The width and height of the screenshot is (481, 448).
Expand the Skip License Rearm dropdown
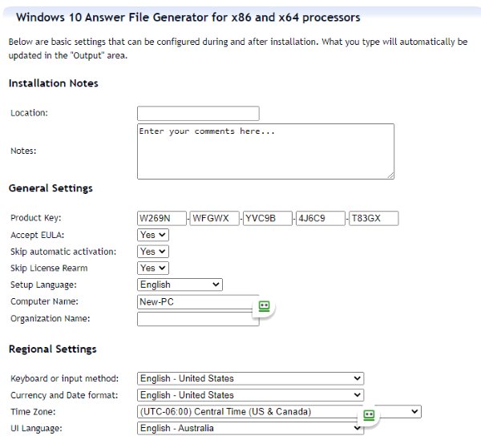coord(153,268)
